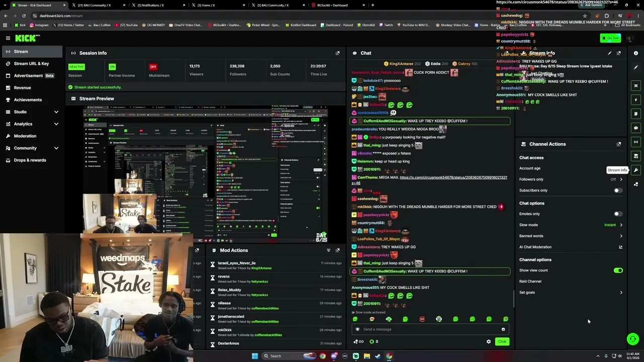Click the green Chat send button
The height and width of the screenshot is (362, 644).
(502, 342)
